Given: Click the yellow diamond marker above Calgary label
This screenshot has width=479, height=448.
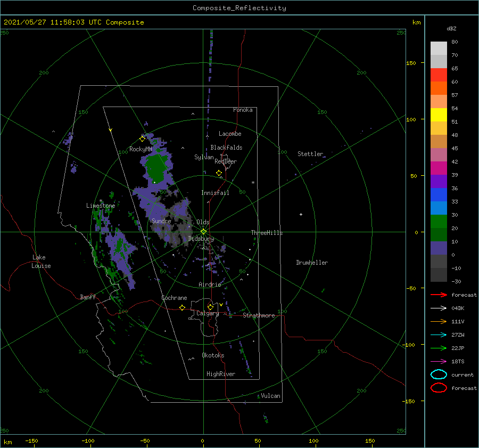Looking at the screenshot, I should point(210,307).
